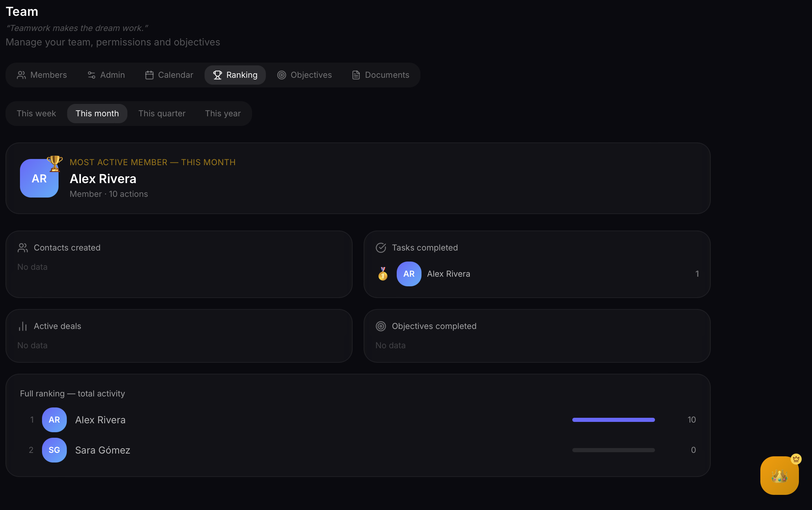Select the Ranking tab
The width and height of the screenshot is (812, 510).
pyautogui.click(x=235, y=75)
